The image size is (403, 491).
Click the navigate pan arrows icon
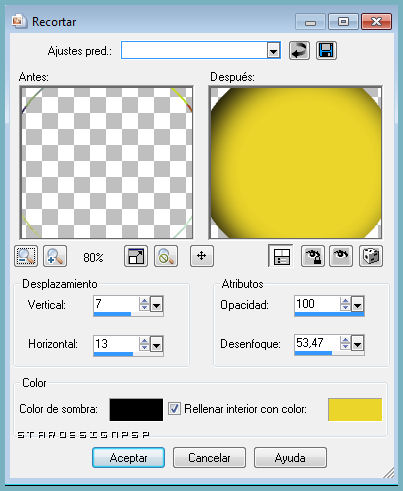[x=202, y=256]
